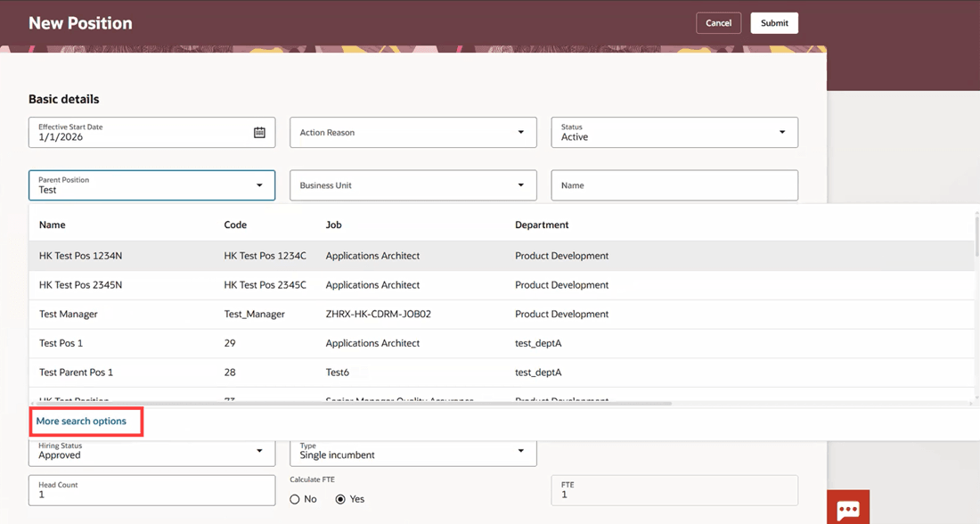The width and height of the screenshot is (980, 524).
Task: Submit the new position
Action: tap(774, 23)
